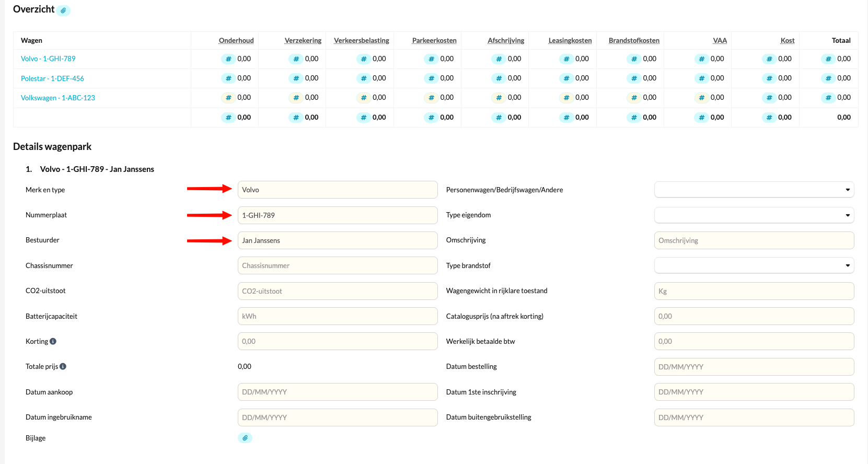The width and height of the screenshot is (868, 464).
Task: Select the Batterijcapaciteit kWh field
Action: (338, 316)
